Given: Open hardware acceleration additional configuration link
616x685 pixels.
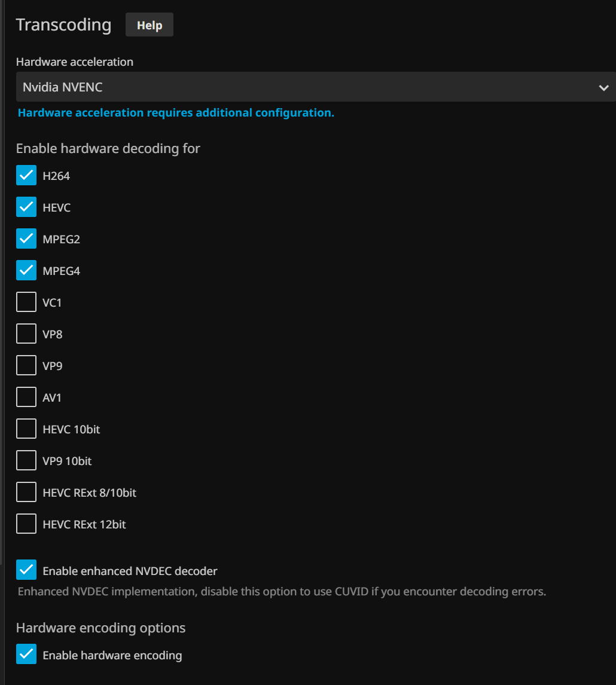Looking at the screenshot, I should coord(176,113).
